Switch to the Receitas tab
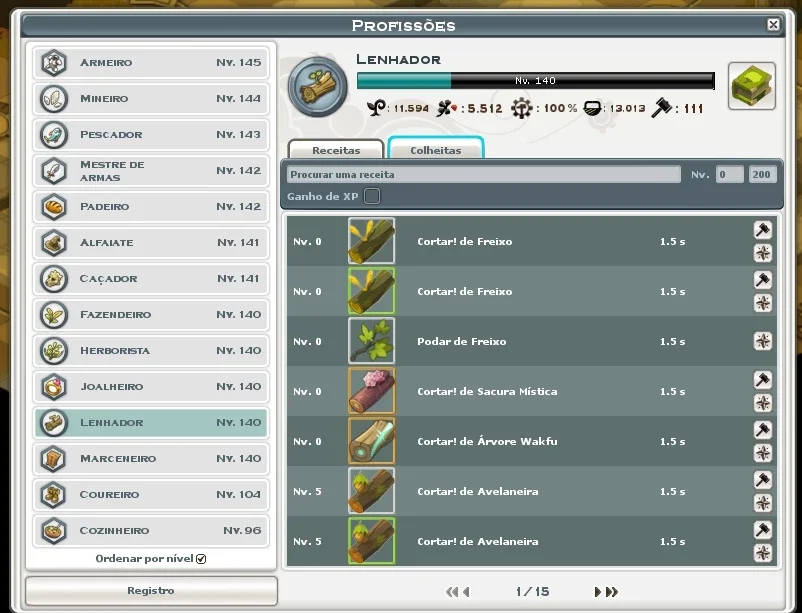 coord(336,149)
